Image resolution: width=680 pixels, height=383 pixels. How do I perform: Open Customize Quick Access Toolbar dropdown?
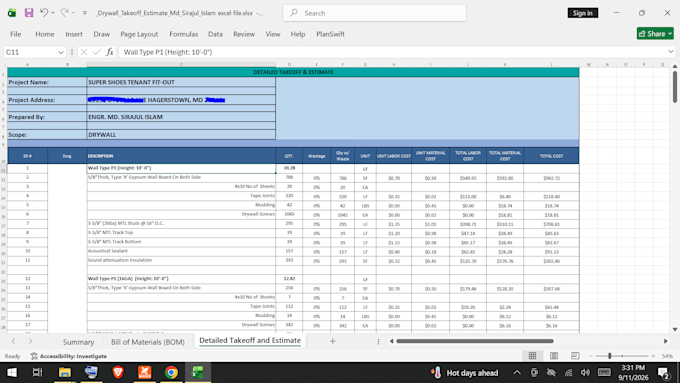click(85, 13)
